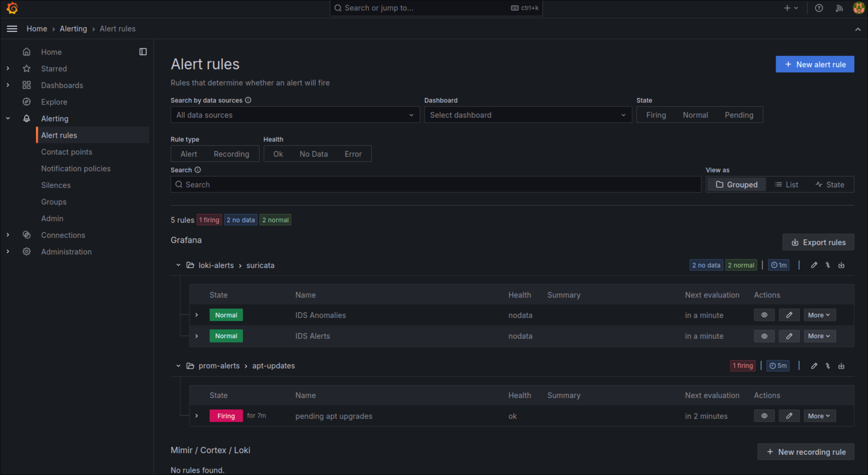Select Alert rule type filter

point(188,154)
